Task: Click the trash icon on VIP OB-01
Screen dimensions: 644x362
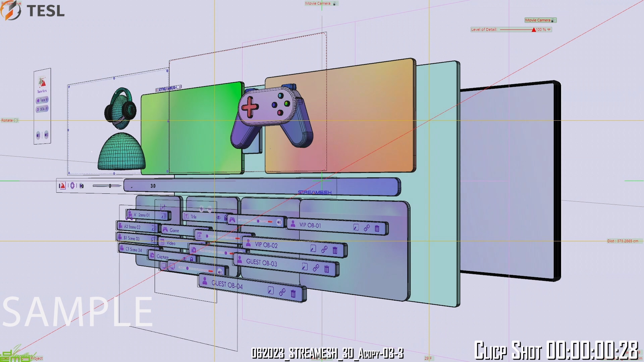Action: pyautogui.click(x=377, y=229)
